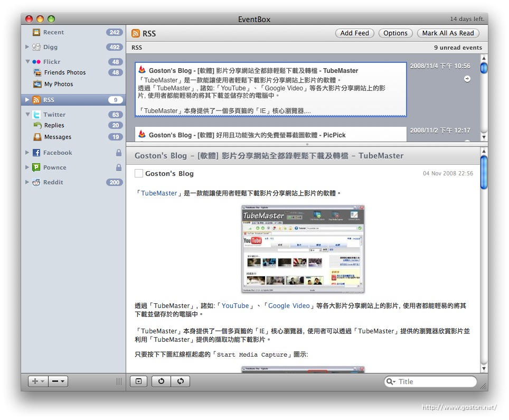509x420 pixels.
Task: Click the Pownce lock icon
Action: pyautogui.click(x=119, y=167)
